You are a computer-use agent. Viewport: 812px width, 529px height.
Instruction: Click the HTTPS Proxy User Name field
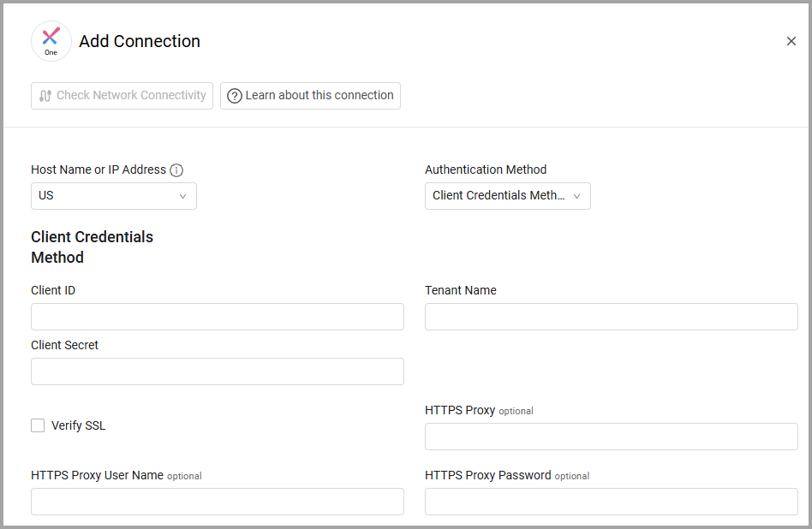pos(218,502)
